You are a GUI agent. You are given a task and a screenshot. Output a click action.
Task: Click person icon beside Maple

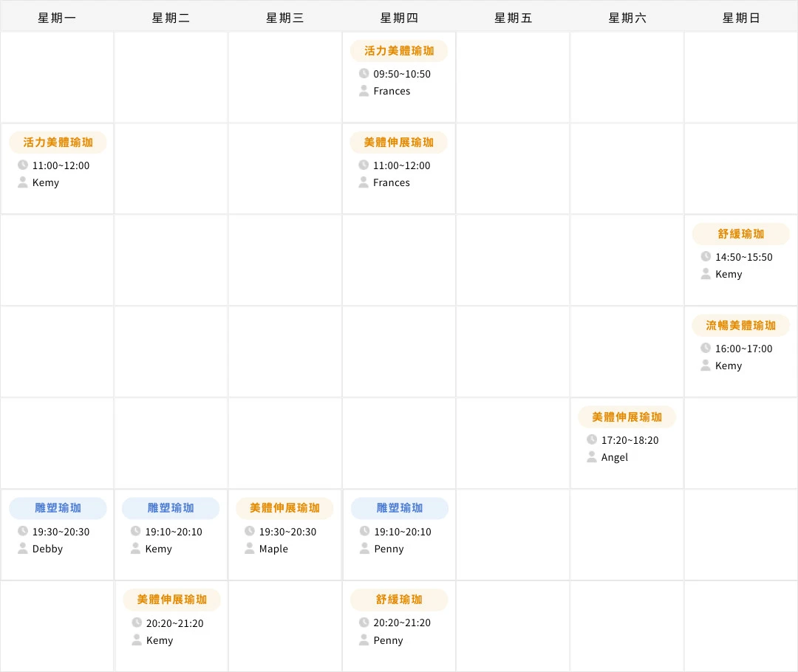(250, 549)
